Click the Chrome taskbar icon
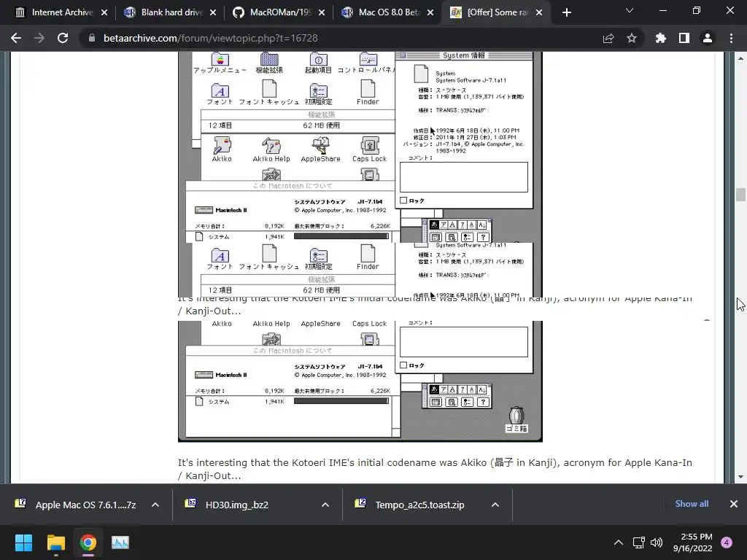The image size is (747, 560). (88, 542)
